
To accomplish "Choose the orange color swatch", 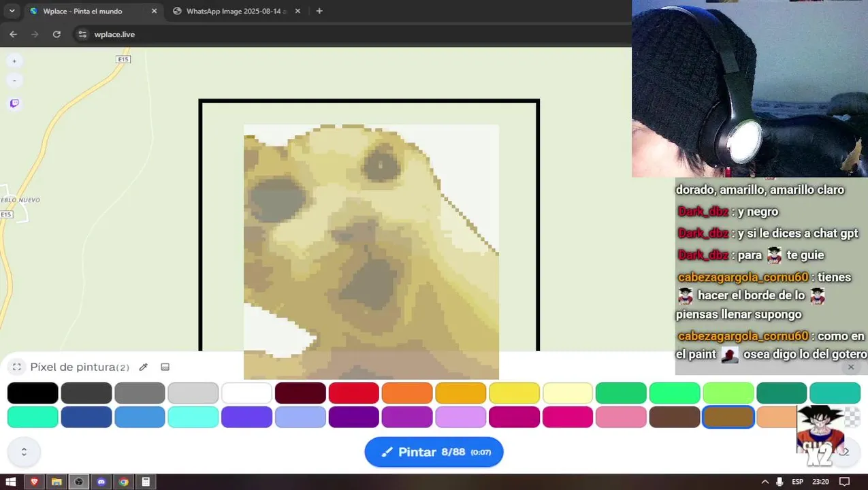I will [x=407, y=393].
